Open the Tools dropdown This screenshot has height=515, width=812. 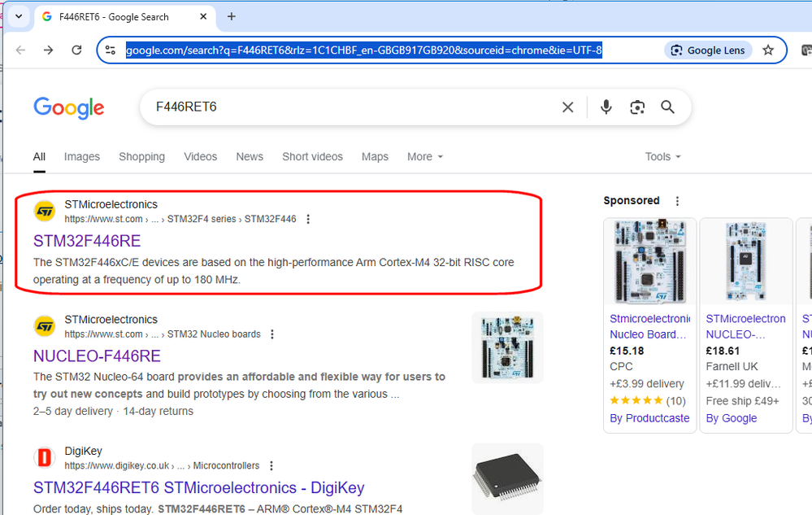tap(663, 156)
